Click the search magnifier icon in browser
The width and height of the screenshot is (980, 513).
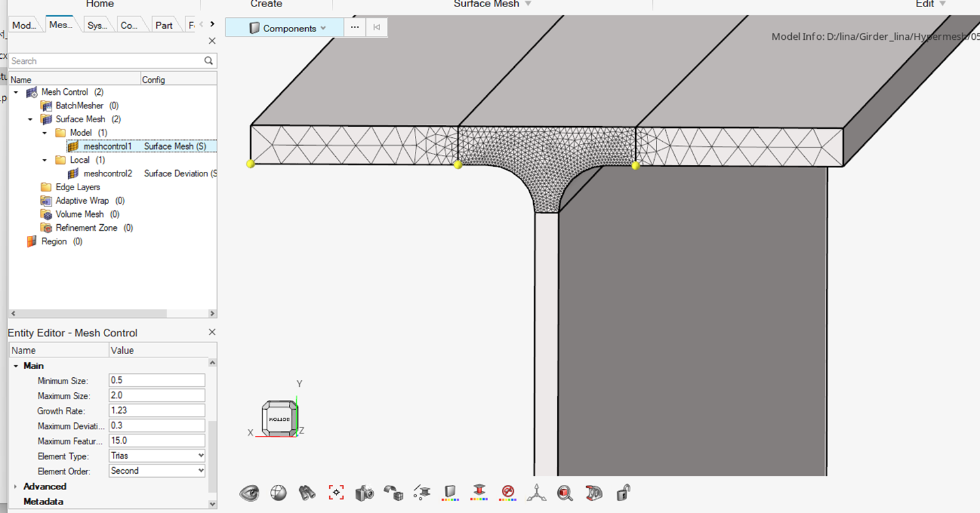point(208,61)
